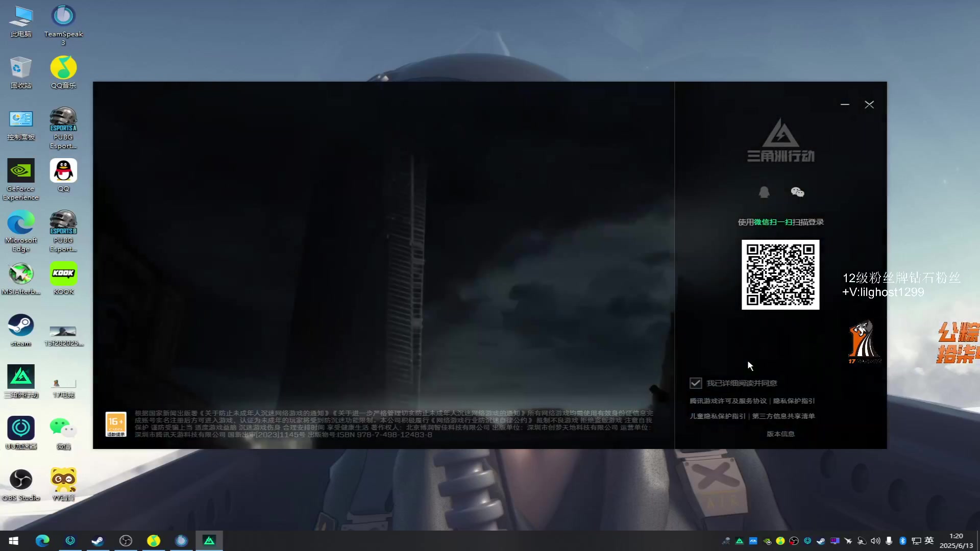Open Microsoft Edge from the taskbar
Screen dimensions: 980x551
42,541
